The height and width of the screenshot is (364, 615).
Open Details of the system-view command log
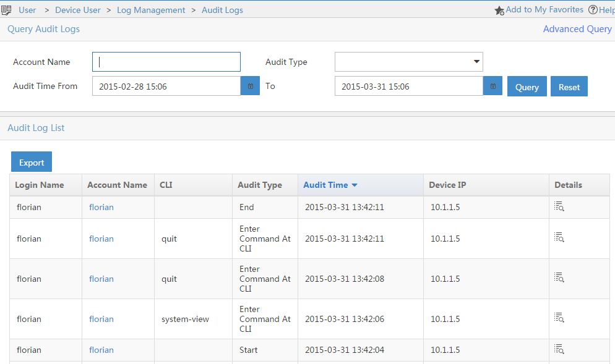click(x=559, y=318)
